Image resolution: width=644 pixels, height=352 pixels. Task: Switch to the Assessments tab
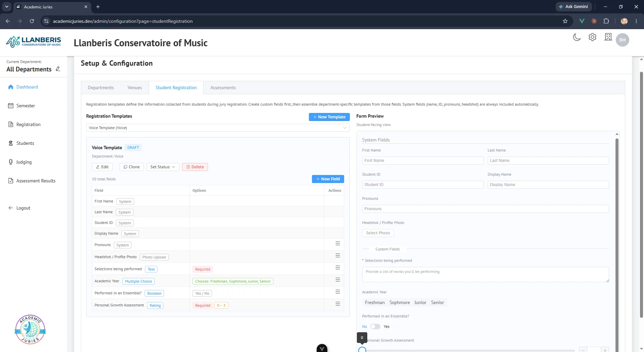[x=223, y=87]
